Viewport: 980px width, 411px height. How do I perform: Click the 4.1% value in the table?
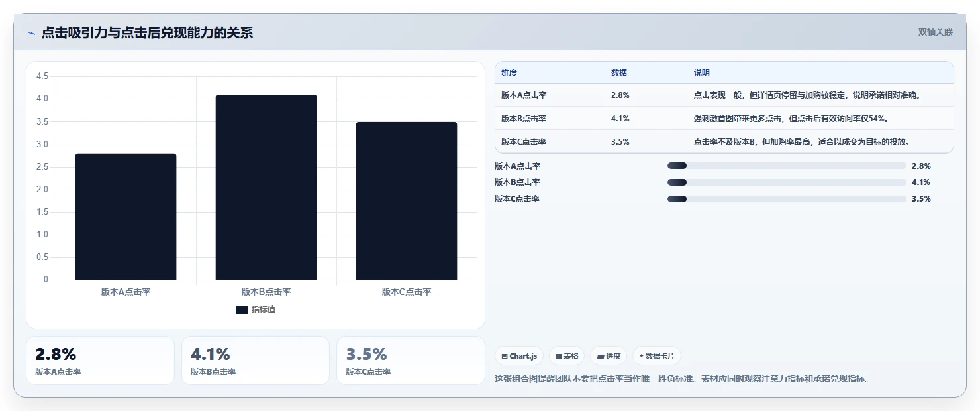pyautogui.click(x=620, y=119)
